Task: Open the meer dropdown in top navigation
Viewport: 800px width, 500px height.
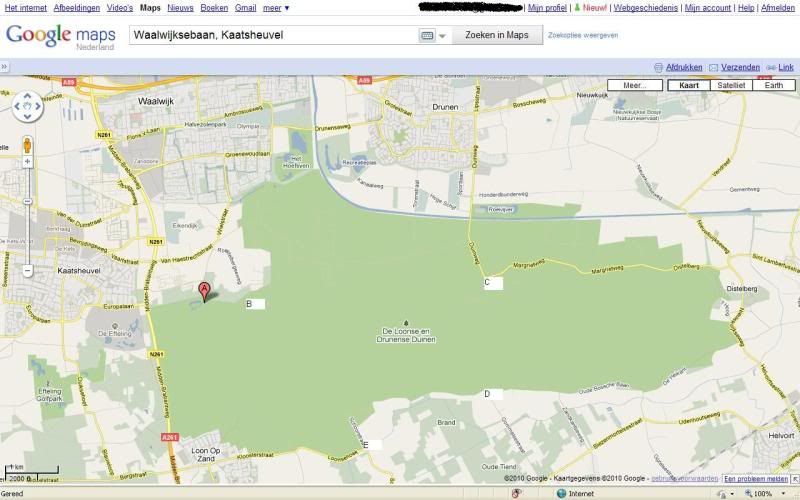Action: tap(276, 8)
